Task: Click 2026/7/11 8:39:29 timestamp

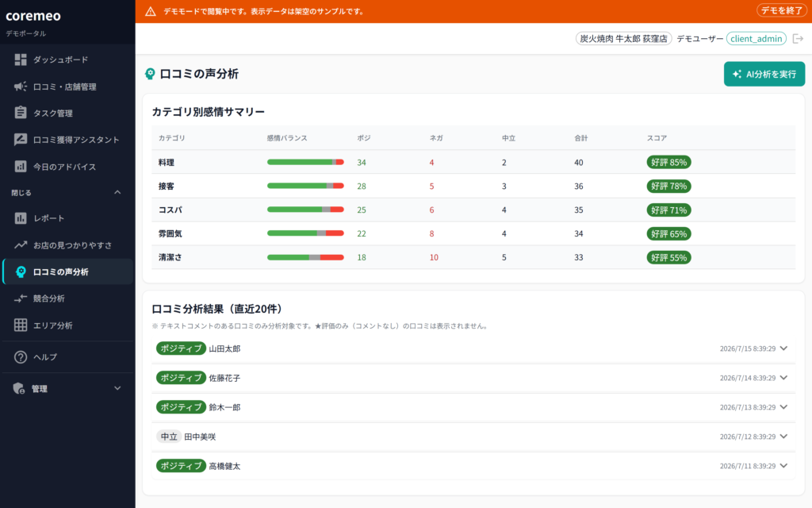Action: (747, 465)
